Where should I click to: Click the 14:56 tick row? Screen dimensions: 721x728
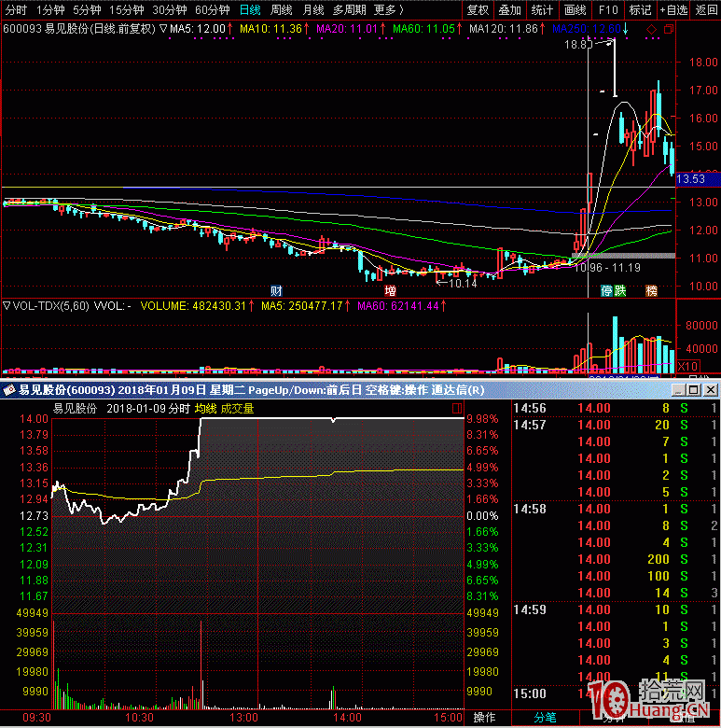pyautogui.click(x=616, y=408)
